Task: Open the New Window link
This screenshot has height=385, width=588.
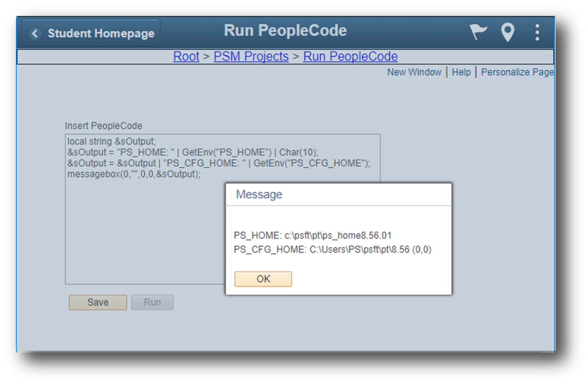Action: click(414, 72)
